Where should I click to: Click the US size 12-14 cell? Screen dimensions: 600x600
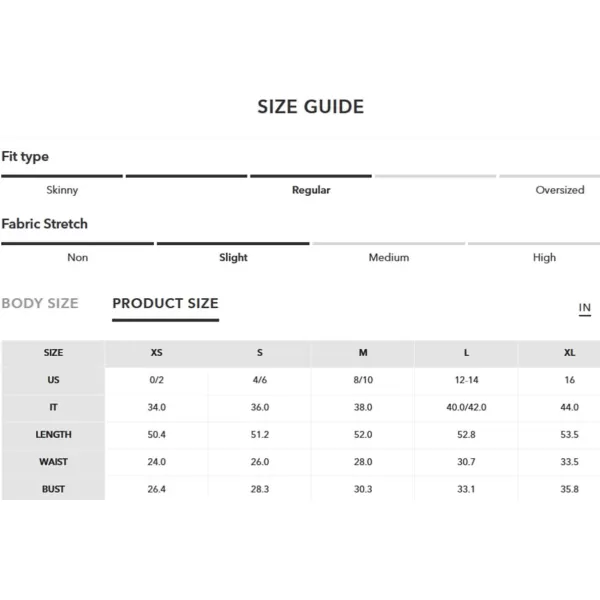(466, 380)
